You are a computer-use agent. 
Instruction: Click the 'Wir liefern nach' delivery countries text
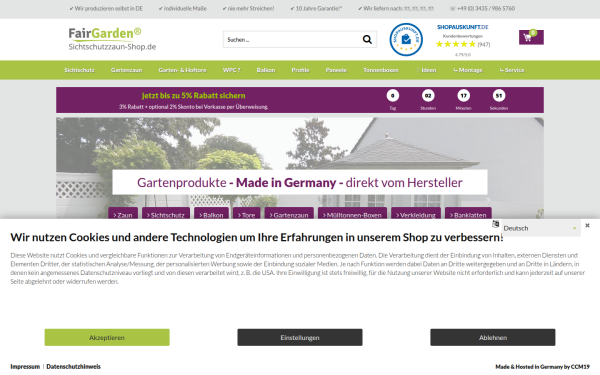(396, 8)
